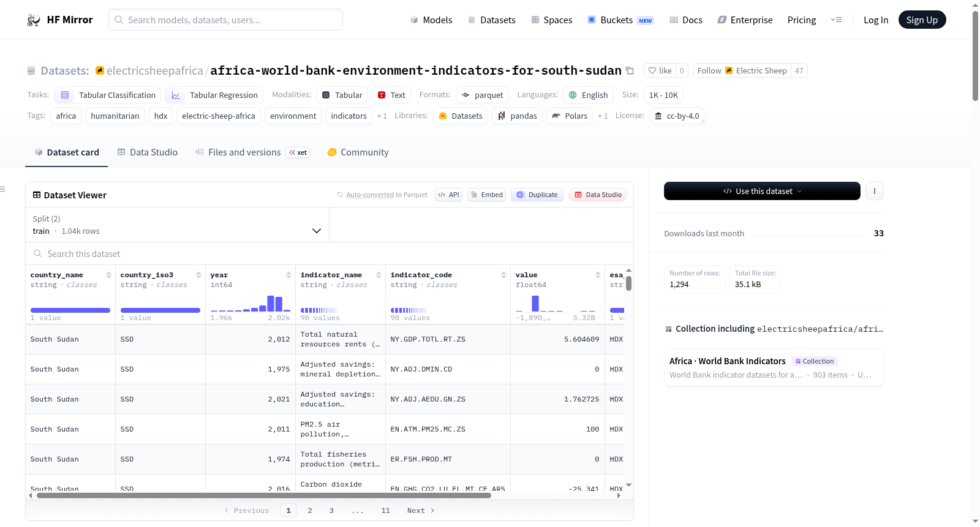Open Enterprise in the top navigation
This screenshot has height=527, width=980.
[745, 20]
